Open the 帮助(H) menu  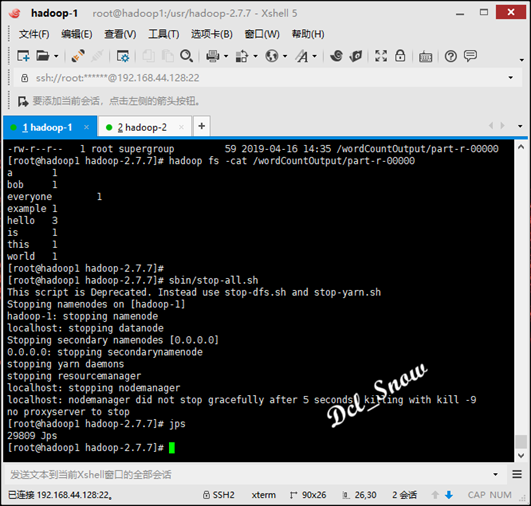(x=308, y=34)
